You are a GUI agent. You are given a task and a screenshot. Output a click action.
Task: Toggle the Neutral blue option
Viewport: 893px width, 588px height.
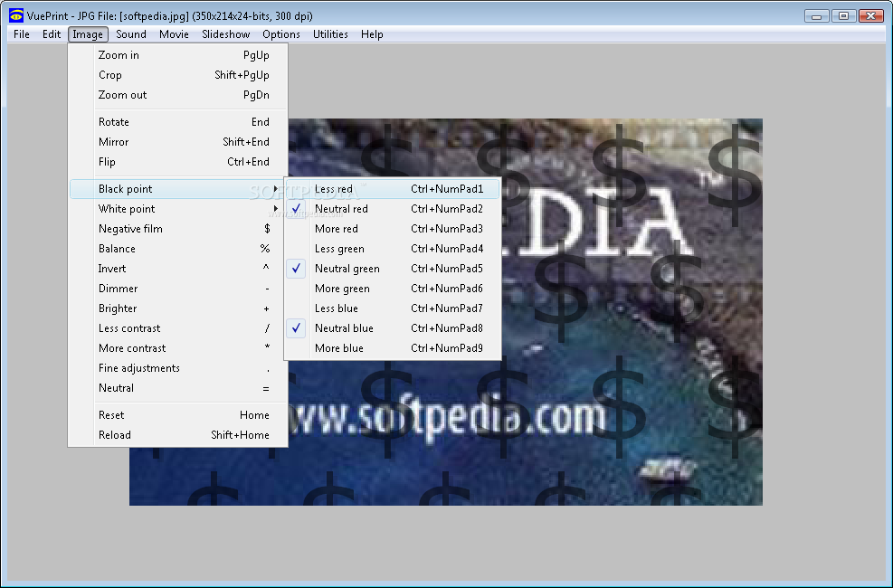click(393, 328)
